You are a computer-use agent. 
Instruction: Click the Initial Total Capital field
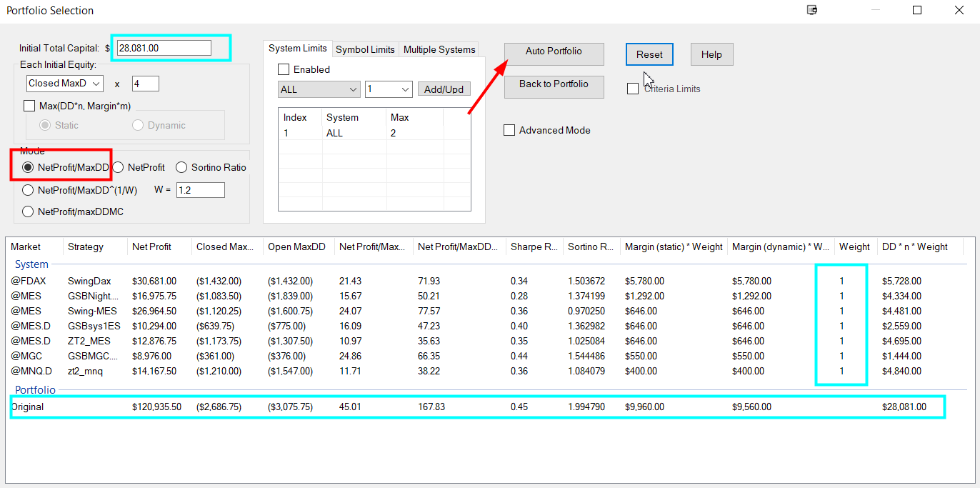[164, 48]
